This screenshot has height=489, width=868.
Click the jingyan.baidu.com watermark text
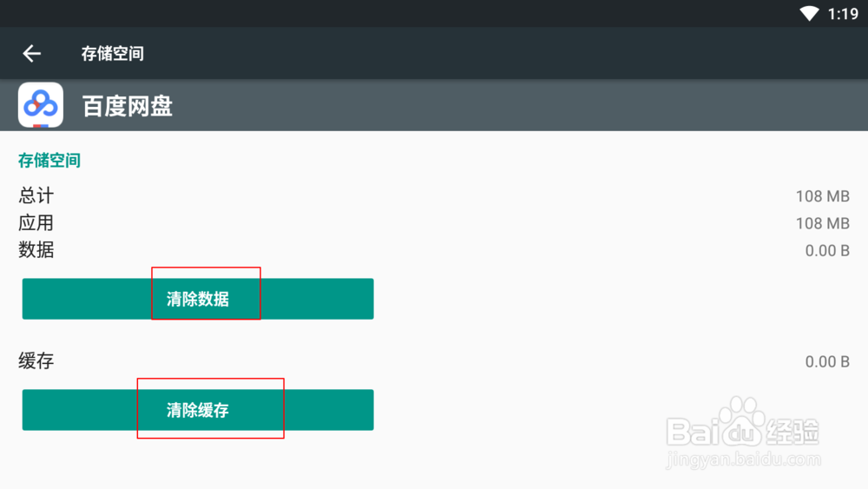click(x=744, y=459)
